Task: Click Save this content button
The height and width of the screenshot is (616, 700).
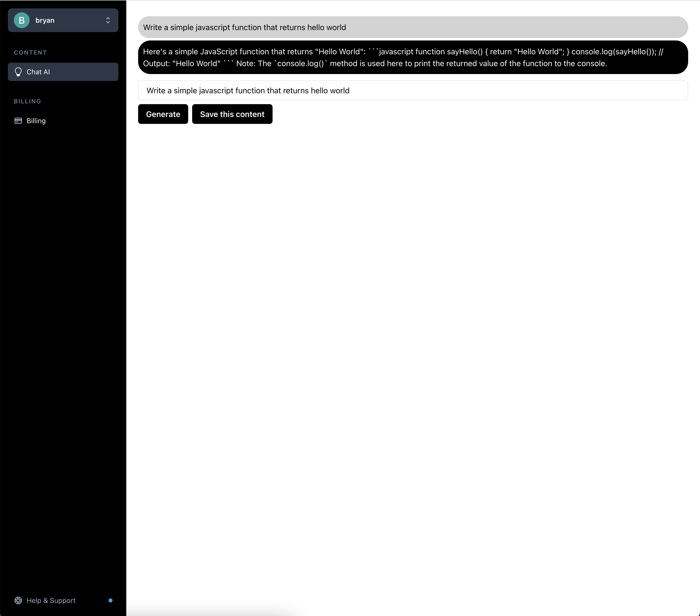Action: click(x=232, y=114)
